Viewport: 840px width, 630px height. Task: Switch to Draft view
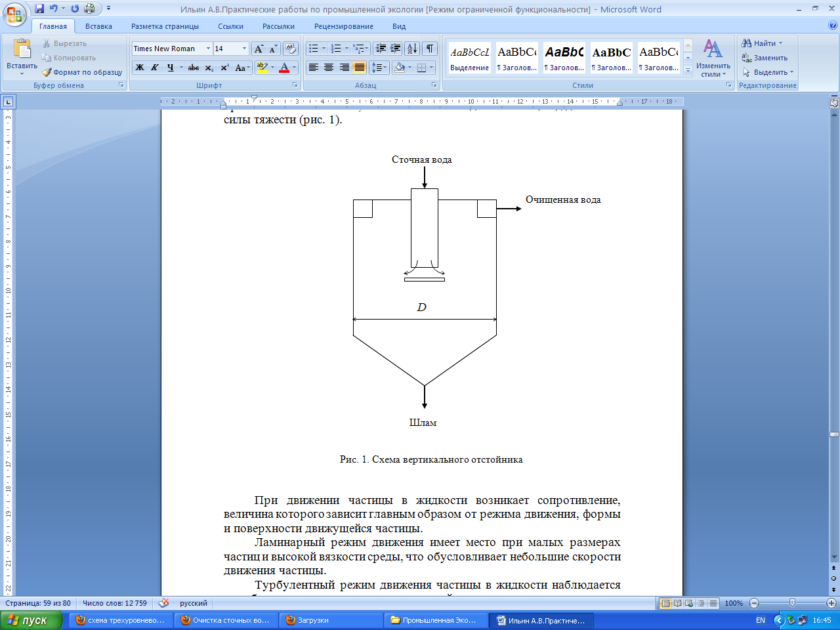[x=713, y=603]
